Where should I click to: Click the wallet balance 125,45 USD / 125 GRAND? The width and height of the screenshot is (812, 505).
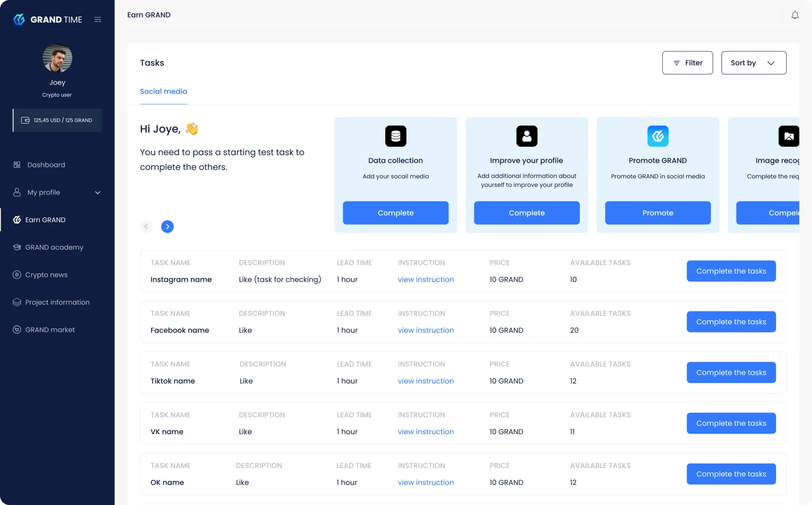pyautogui.click(x=57, y=120)
